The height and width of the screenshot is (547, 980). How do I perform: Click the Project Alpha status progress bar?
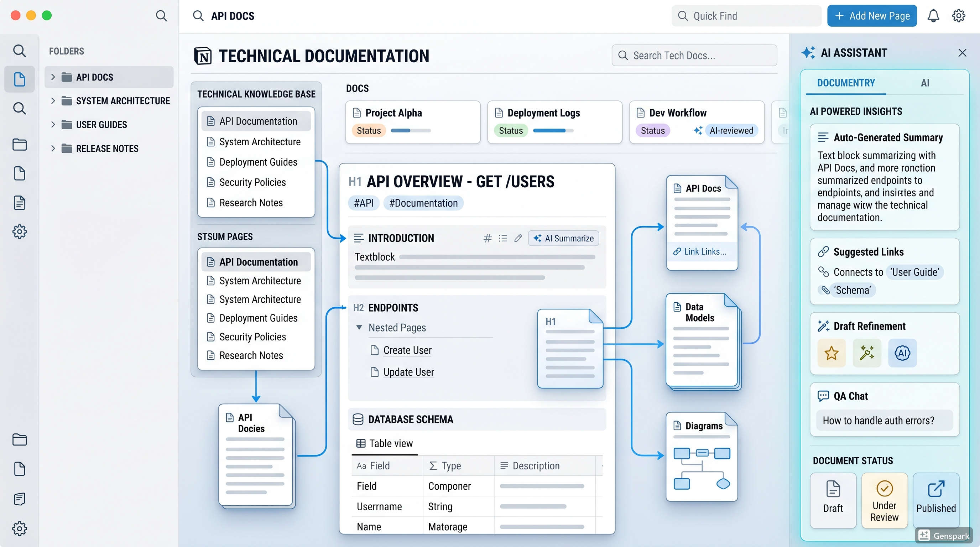(411, 130)
